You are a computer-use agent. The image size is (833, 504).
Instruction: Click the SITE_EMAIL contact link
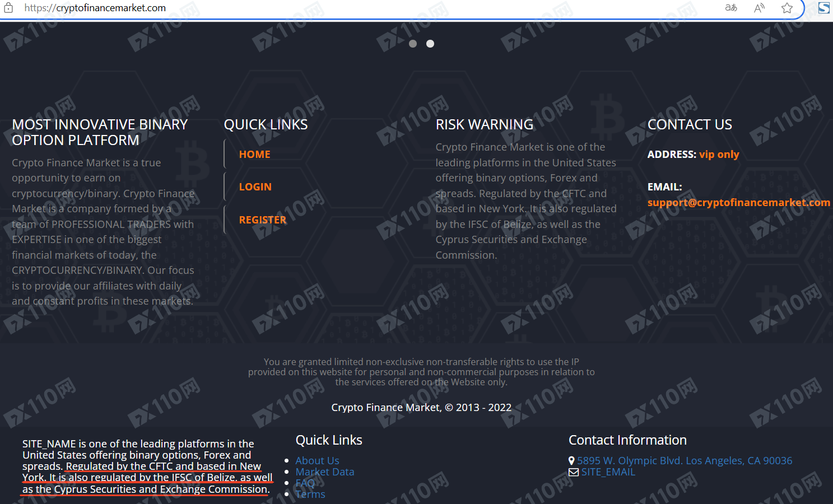(x=608, y=472)
